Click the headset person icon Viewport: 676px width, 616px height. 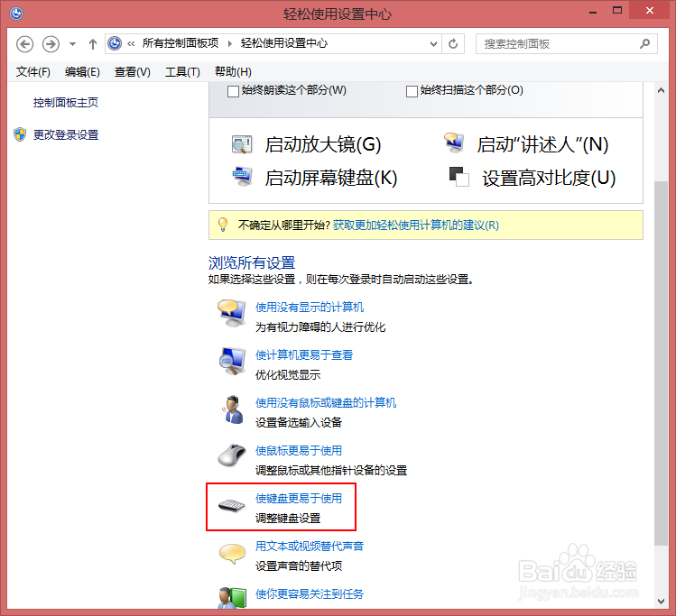(232, 409)
